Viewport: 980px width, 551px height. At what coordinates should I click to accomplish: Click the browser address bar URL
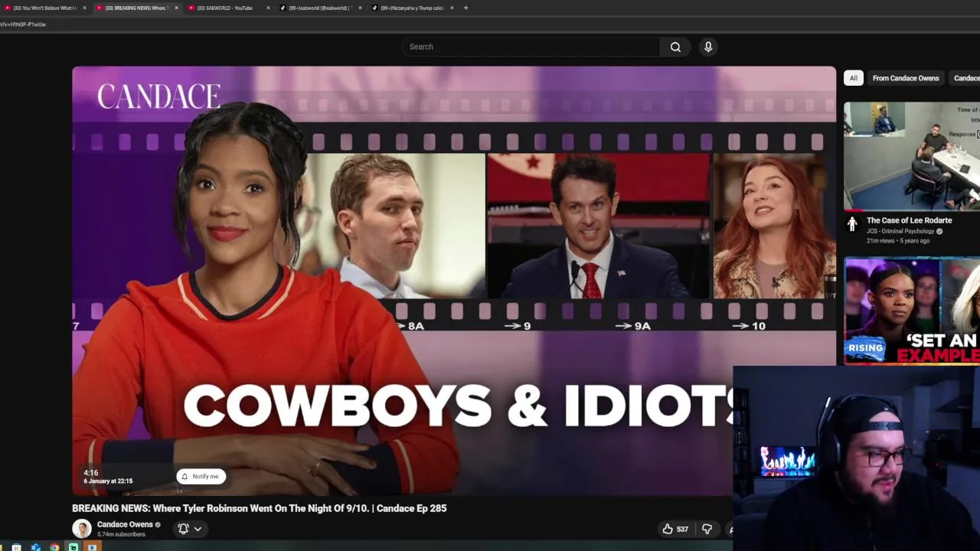(x=23, y=24)
